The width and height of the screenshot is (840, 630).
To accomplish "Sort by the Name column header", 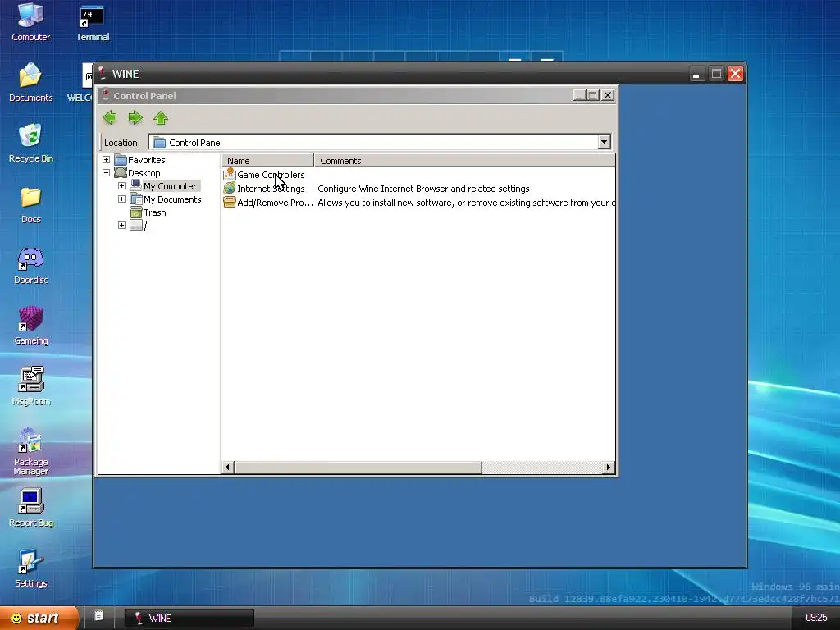I will click(x=267, y=160).
